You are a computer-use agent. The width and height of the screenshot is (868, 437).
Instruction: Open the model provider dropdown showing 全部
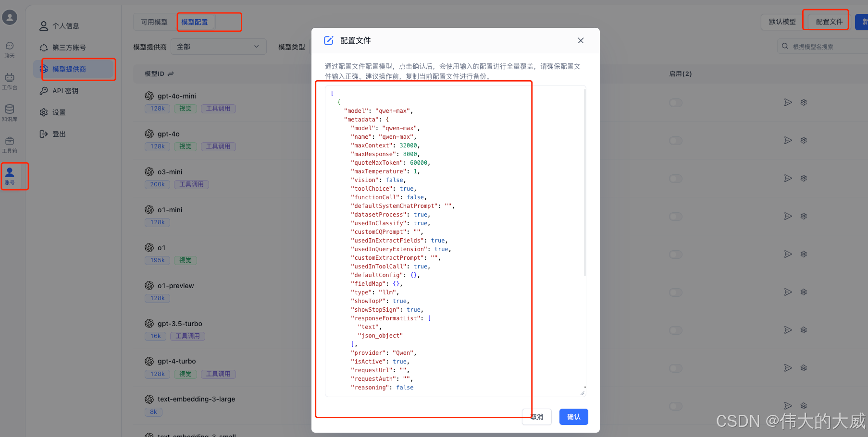218,47
